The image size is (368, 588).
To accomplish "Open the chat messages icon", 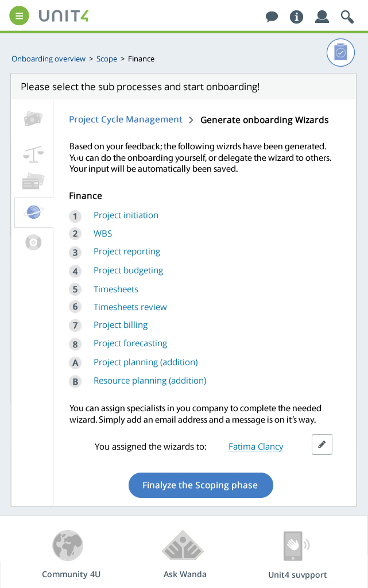I will 272,17.
